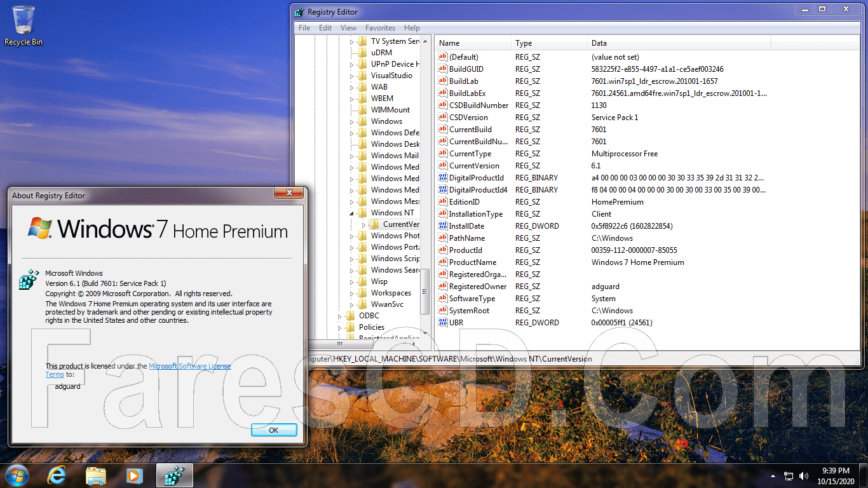This screenshot has height=488, width=868.
Task: Click the uDRM folder icon
Action: coord(362,53)
